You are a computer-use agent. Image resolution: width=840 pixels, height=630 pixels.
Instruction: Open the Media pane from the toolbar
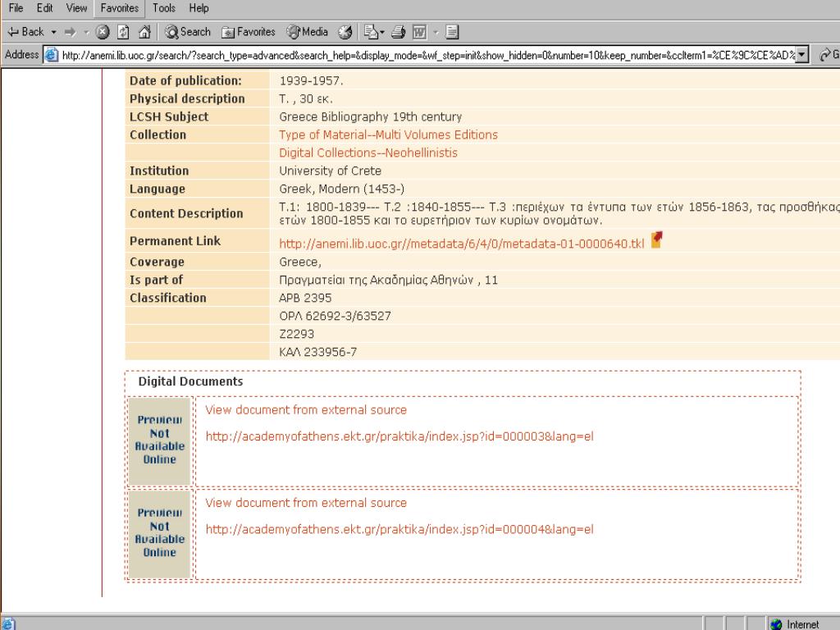pos(307,32)
